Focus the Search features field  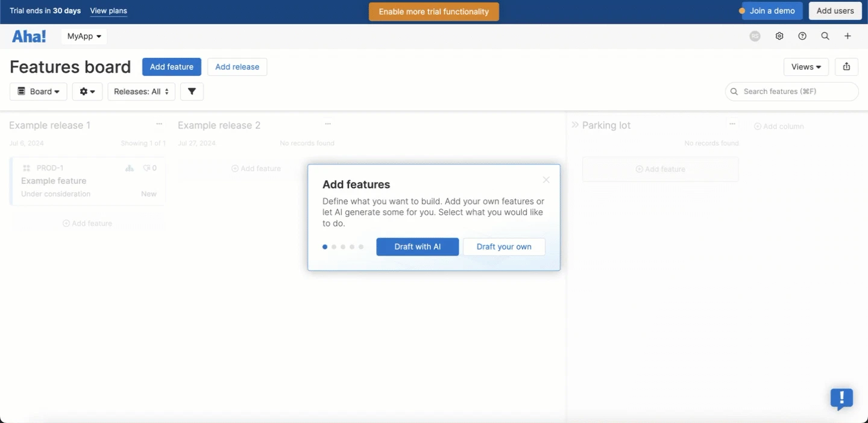(x=792, y=92)
